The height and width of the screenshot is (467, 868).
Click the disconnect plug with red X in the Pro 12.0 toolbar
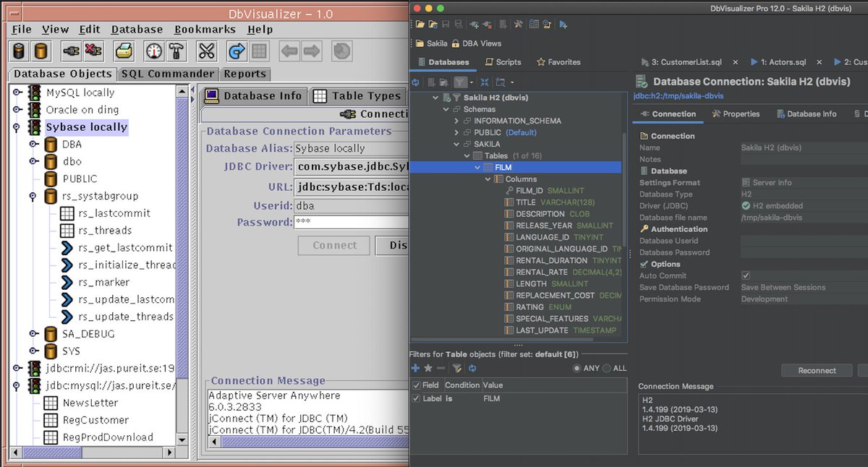[487, 24]
